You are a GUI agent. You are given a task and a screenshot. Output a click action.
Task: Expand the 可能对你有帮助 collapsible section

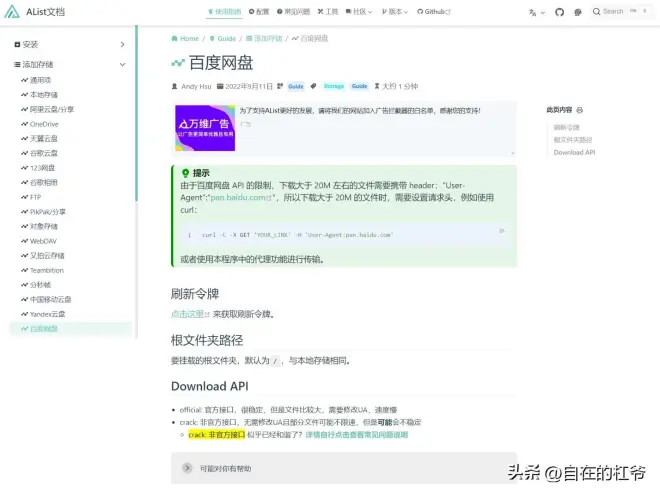[x=344, y=468]
